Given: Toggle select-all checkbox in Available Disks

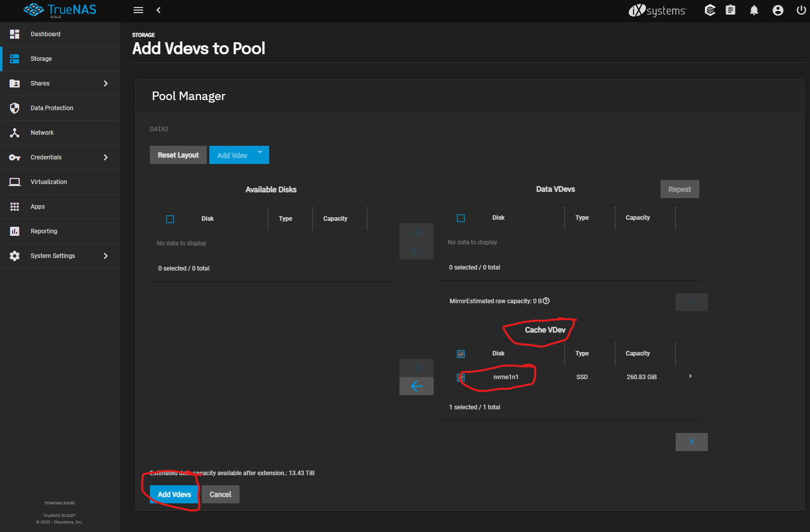Looking at the screenshot, I should (170, 219).
